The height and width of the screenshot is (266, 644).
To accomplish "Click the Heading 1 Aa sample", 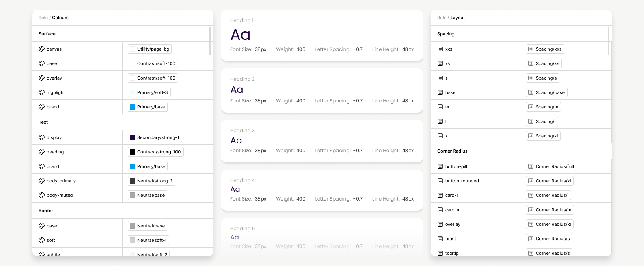I will tap(240, 35).
